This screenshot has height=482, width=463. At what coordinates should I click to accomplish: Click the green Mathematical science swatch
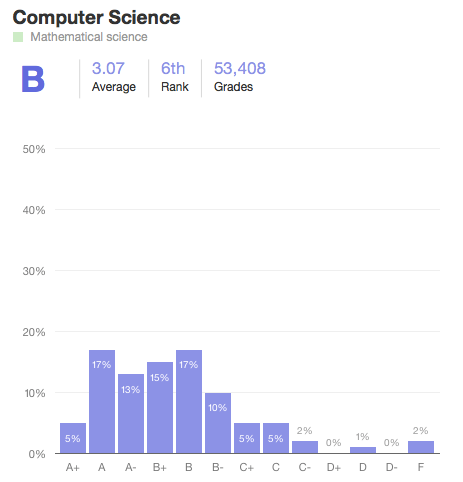18,37
